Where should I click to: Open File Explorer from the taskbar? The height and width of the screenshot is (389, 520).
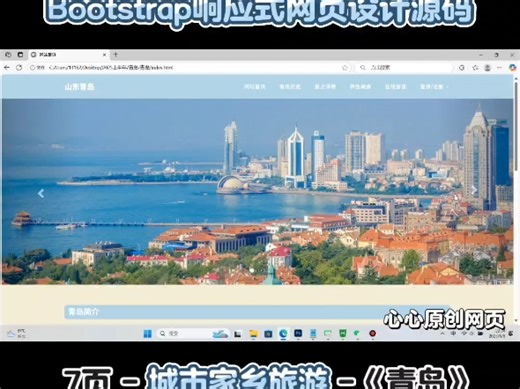(x=253, y=333)
